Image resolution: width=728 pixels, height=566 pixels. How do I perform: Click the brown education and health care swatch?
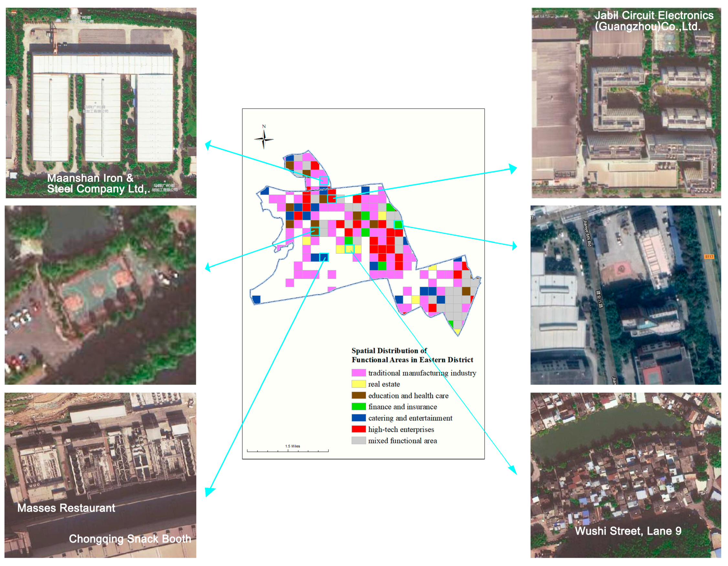(x=359, y=395)
